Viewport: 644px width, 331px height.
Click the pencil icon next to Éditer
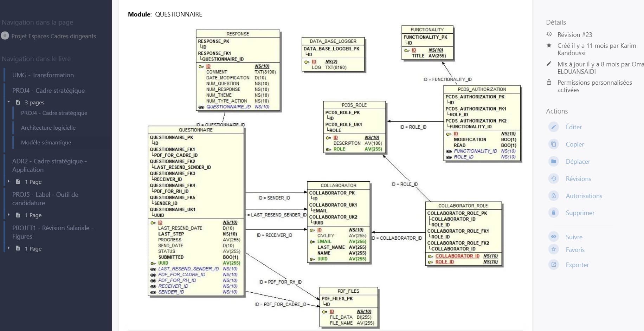(x=553, y=127)
